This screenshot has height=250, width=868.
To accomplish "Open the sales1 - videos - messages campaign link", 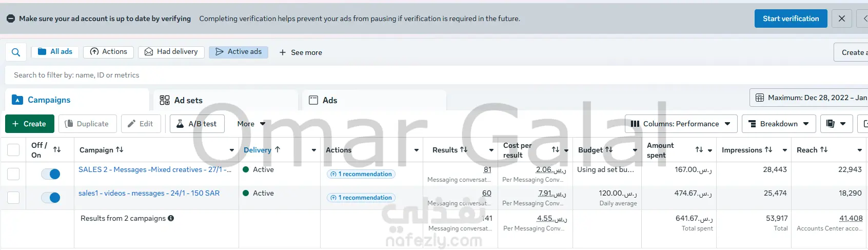I will pyautogui.click(x=149, y=193).
